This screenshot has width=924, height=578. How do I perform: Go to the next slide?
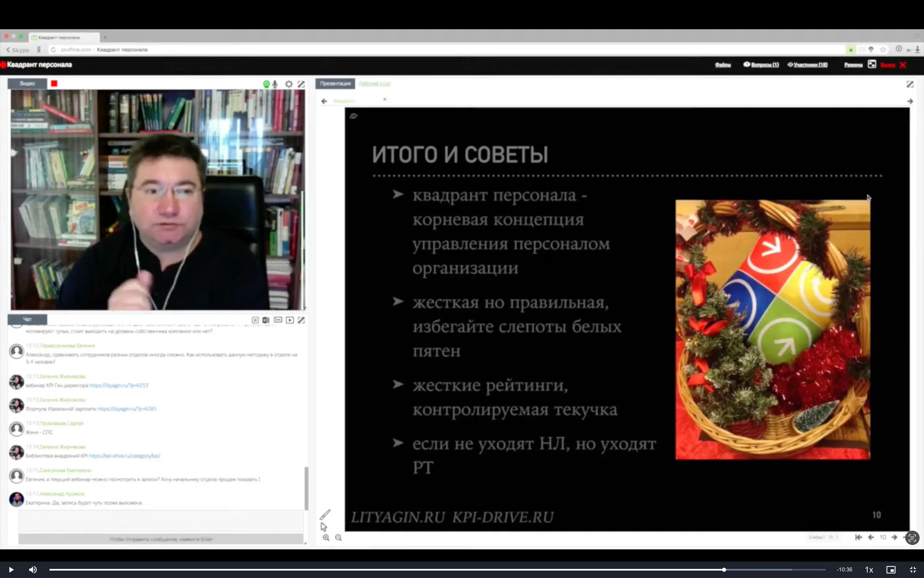click(x=894, y=537)
